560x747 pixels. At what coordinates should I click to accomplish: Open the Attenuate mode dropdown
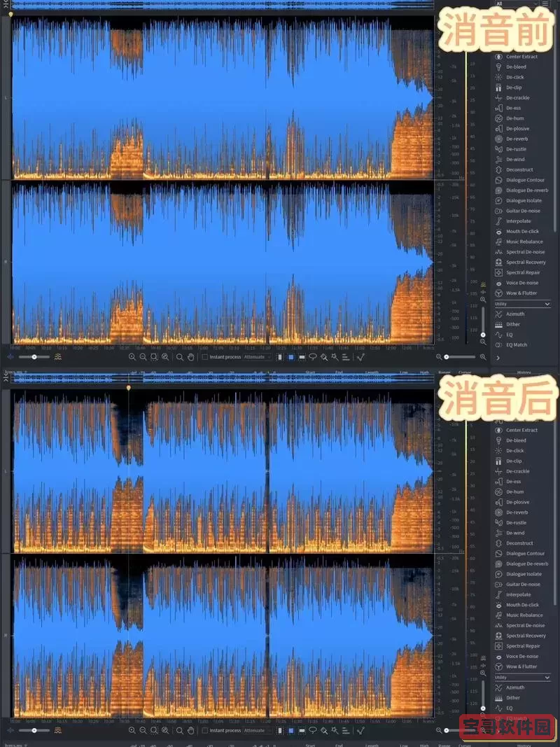[x=257, y=358]
